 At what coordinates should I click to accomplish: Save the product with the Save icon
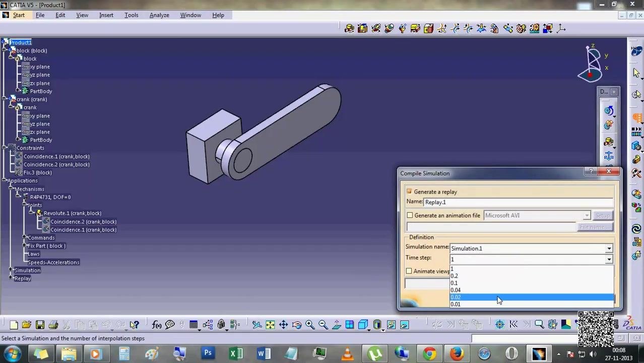[40, 325]
